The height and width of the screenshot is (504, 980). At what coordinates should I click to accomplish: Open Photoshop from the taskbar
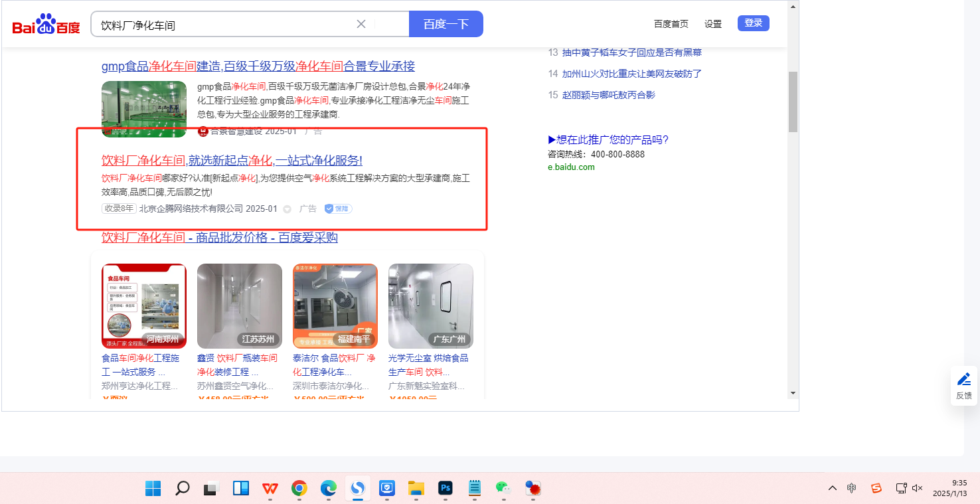446,489
